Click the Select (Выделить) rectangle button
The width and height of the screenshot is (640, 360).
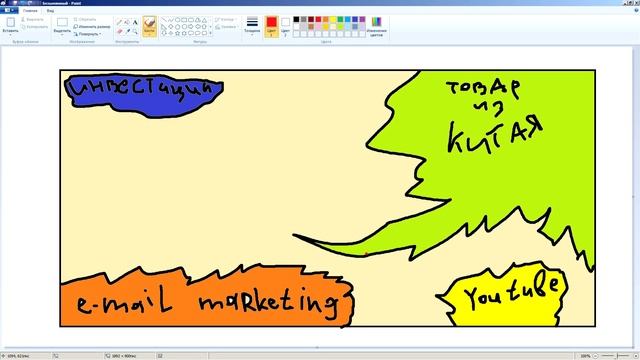pos(62,24)
